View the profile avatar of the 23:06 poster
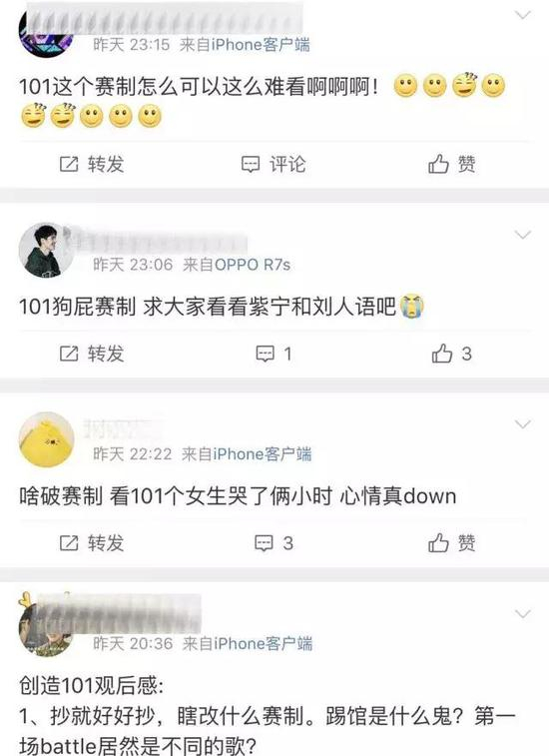Viewport: 549px width, 756px height. [x=46, y=251]
